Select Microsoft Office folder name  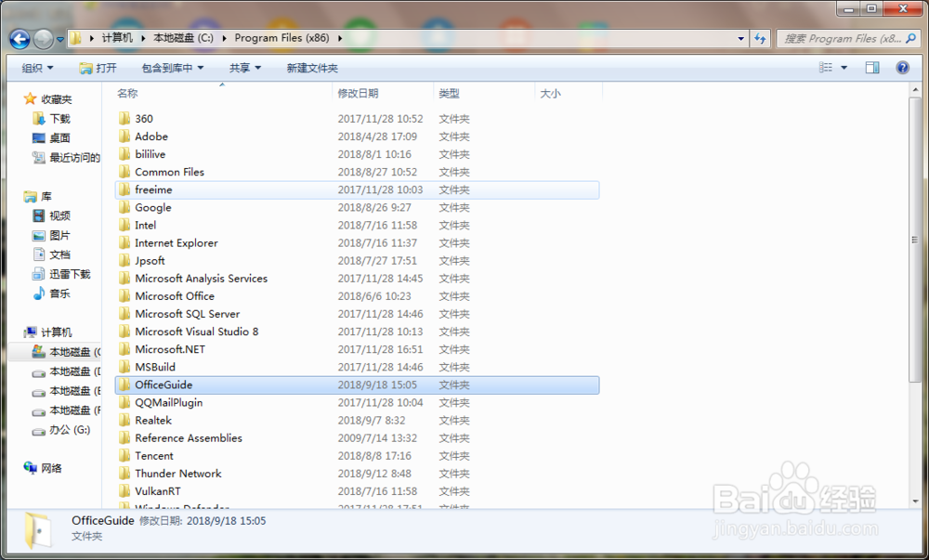click(x=175, y=296)
